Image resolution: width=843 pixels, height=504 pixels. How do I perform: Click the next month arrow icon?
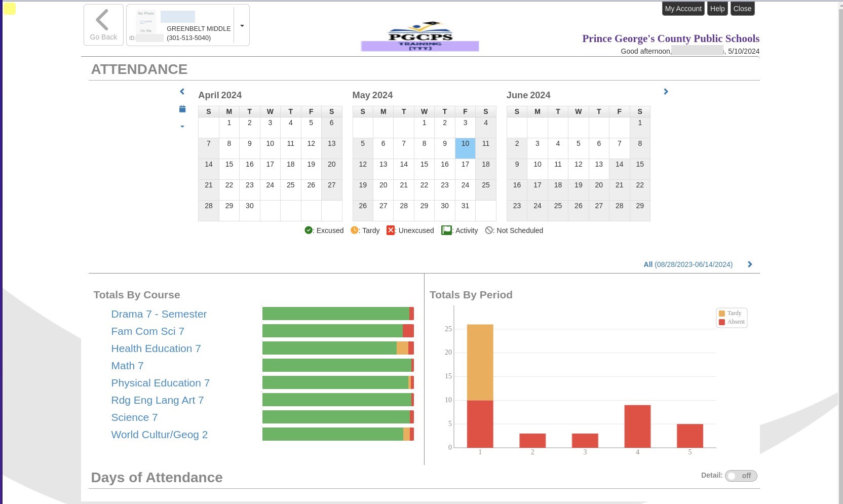click(666, 92)
